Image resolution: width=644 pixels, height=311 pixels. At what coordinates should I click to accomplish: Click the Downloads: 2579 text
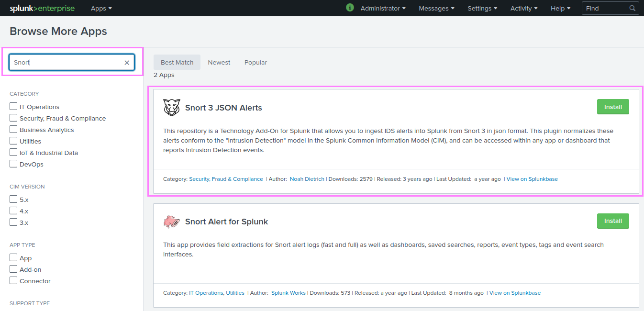[350, 179]
